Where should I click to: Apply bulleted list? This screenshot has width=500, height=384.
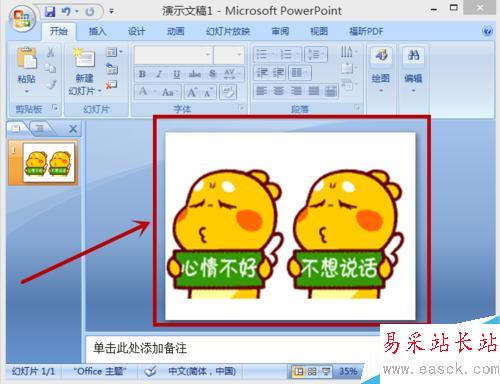click(x=265, y=54)
